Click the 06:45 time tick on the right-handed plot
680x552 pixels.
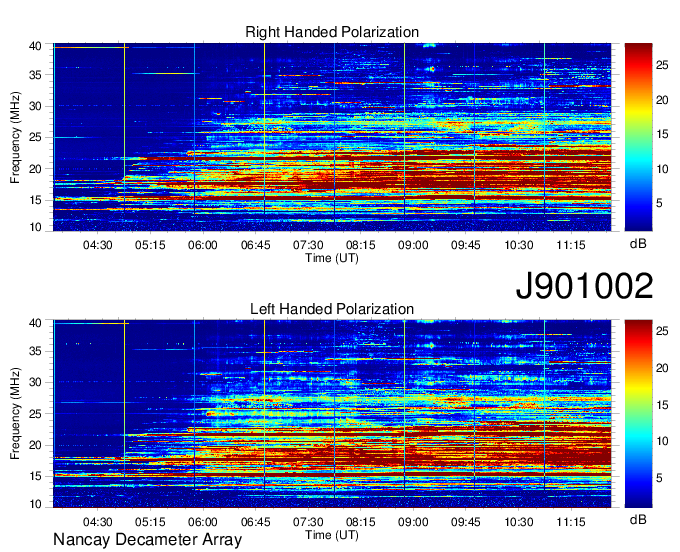tap(255, 245)
